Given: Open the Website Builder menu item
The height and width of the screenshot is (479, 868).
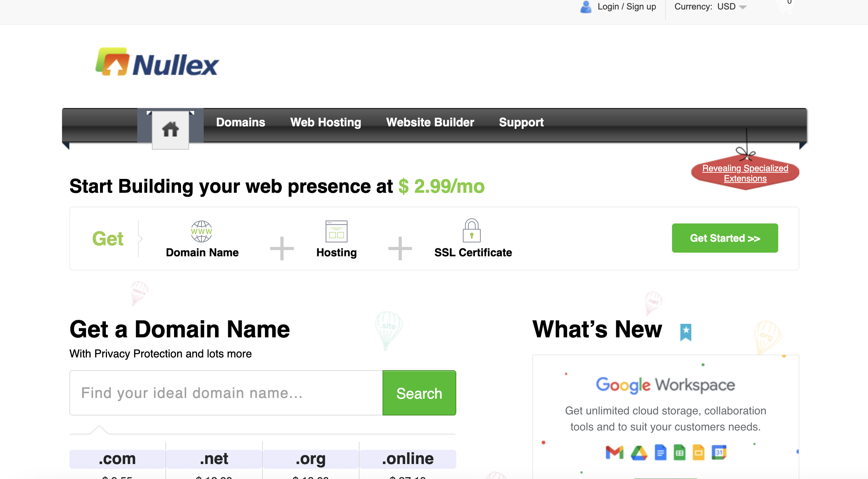Looking at the screenshot, I should [x=430, y=122].
